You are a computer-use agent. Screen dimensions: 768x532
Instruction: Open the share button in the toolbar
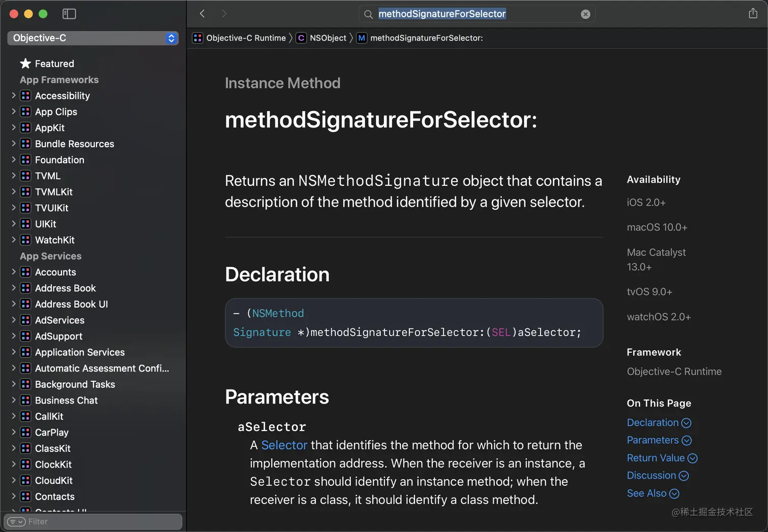click(753, 13)
